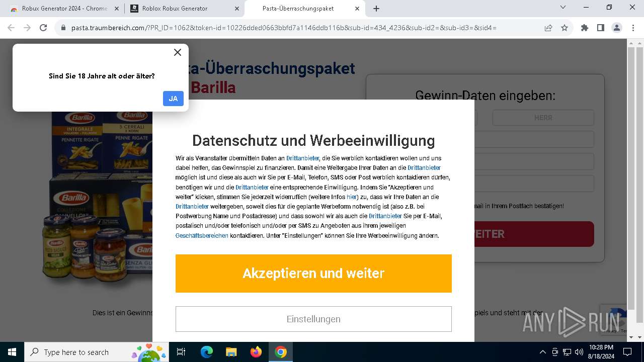This screenshot has width=644, height=362.
Task: Launch Firefox from taskbar
Action: [256, 352]
